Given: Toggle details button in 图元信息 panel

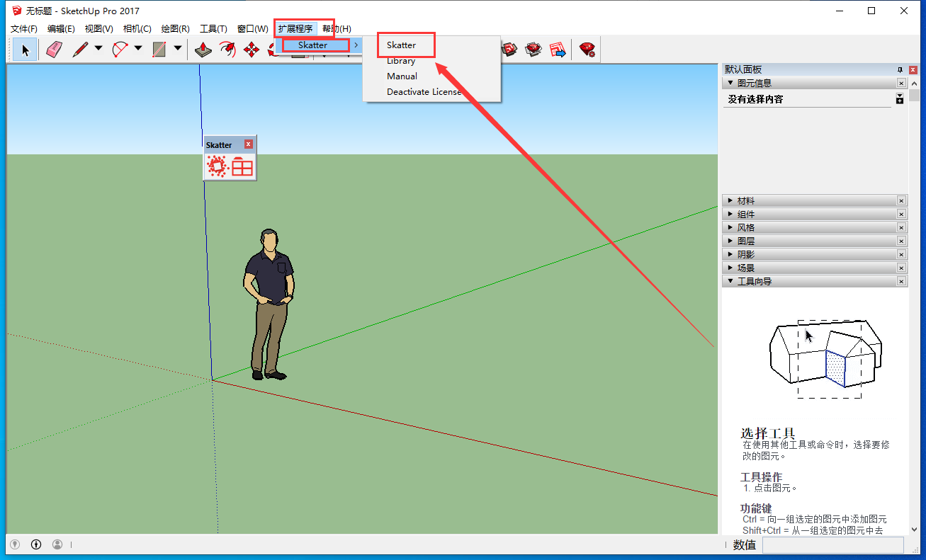Looking at the screenshot, I should [900, 99].
